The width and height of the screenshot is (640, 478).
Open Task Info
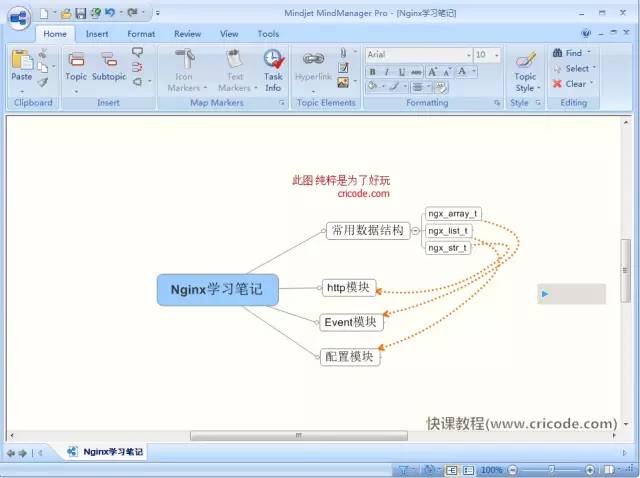point(273,70)
